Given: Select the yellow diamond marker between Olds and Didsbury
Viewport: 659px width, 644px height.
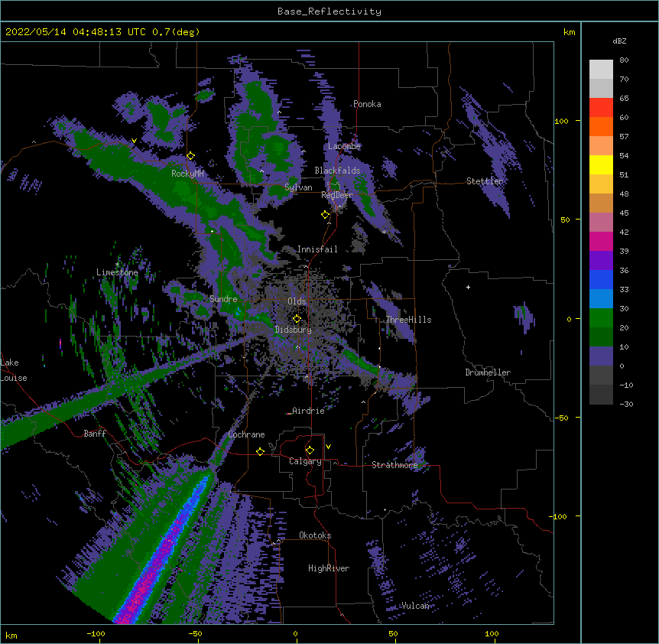Looking at the screenshot, I should tap(297, 318).
